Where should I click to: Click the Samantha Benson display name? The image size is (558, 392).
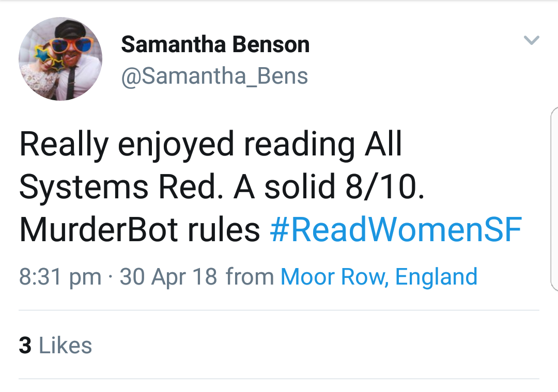[x=215, y=45]
